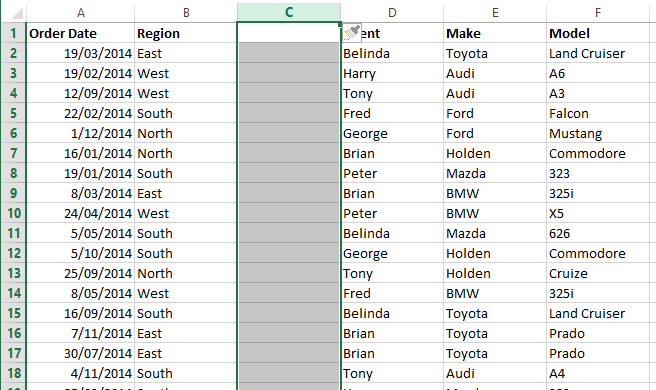Click the West cell in row 3
Viewport: 656px width, 390px height.
coord(186,73)
